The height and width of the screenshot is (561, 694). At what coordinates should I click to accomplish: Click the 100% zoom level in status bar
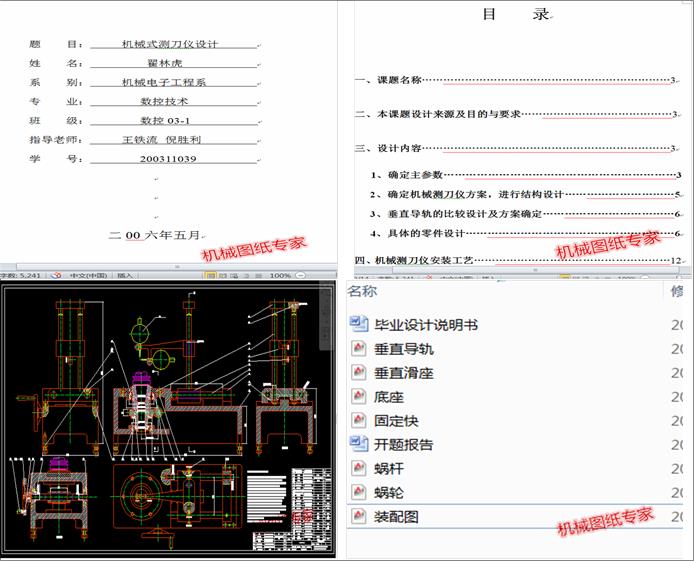(x=281, y=275)
